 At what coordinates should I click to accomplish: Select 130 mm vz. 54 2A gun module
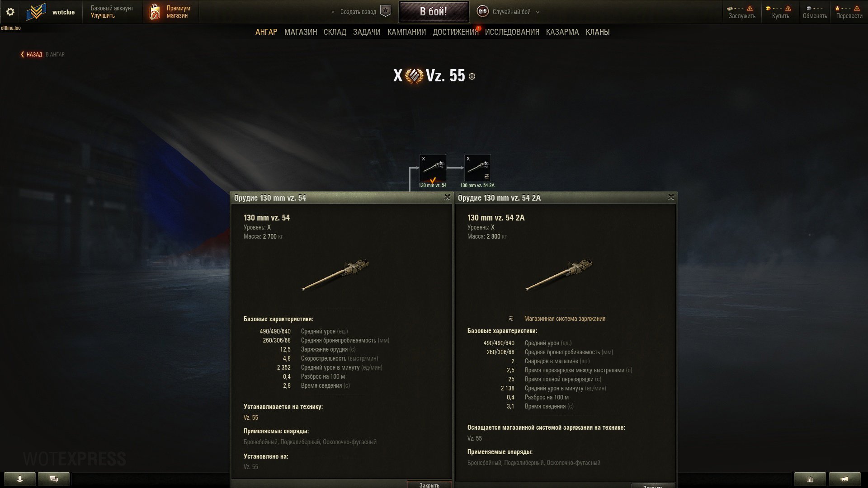click(477, 168)
